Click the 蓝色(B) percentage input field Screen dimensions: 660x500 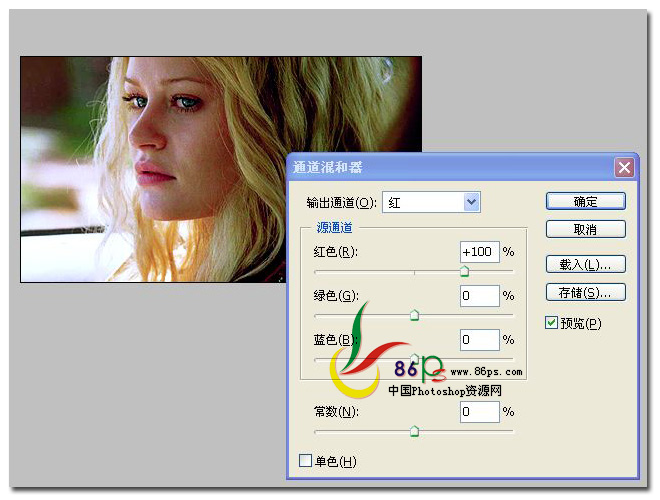(x=479, y=340)
